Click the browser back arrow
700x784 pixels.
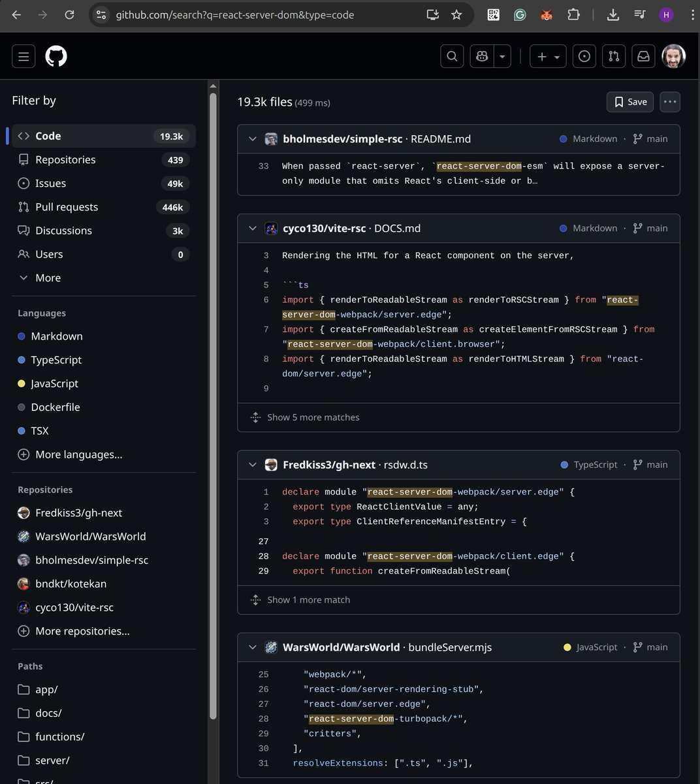[x=16, y=14]
